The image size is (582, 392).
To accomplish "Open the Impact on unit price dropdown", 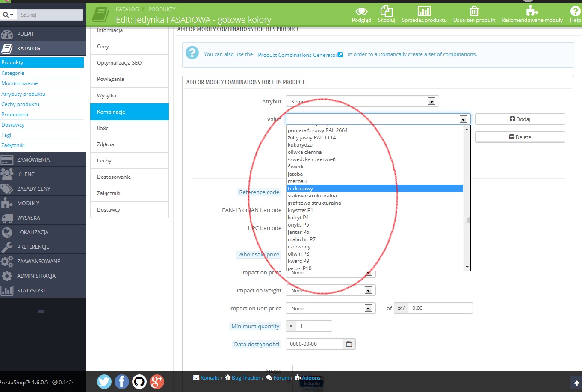I will click(x=331, y=308).
